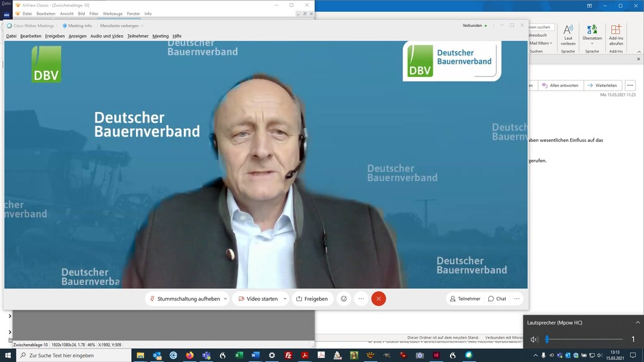Click the Allen antworten button
The width and height of the screenshot is (644, 362).
point(560,85)
